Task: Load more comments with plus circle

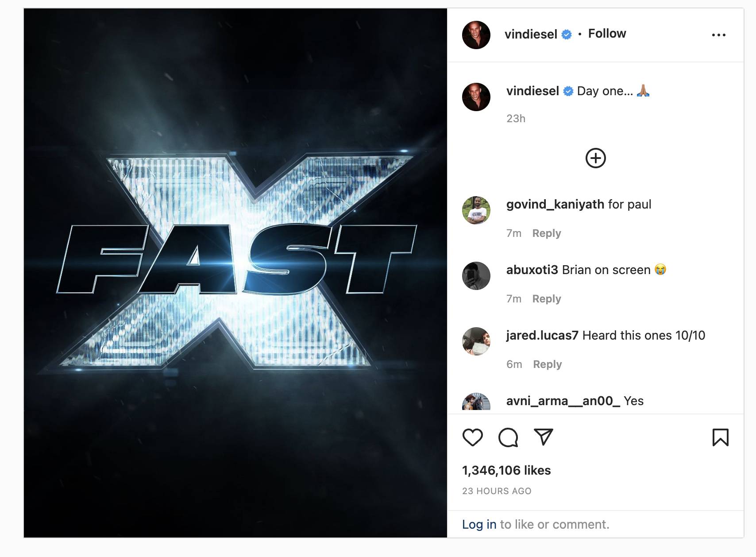Action: tap(596, 158)
